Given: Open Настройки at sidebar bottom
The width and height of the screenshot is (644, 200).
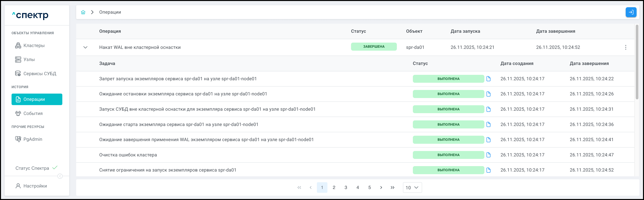Looking at the screenshot, I should pos(35,186).
